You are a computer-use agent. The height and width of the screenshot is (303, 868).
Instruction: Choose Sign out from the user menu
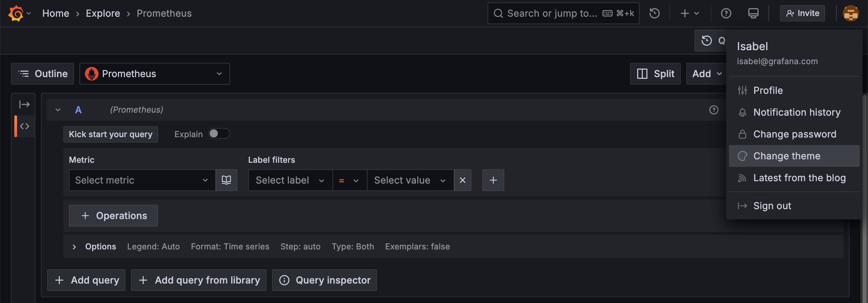pyautogui.click(x=772, y=206)
